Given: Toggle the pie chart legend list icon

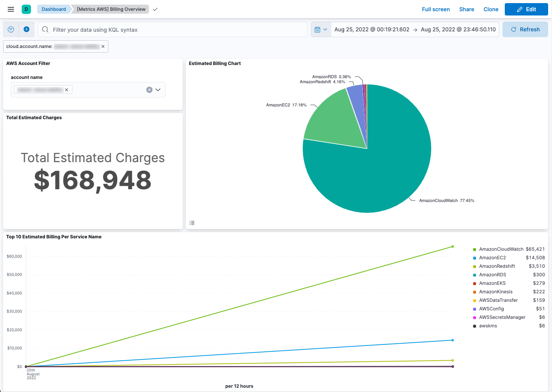Looking at the screenshot, I should pyautogui.click(x=192, y=223).
